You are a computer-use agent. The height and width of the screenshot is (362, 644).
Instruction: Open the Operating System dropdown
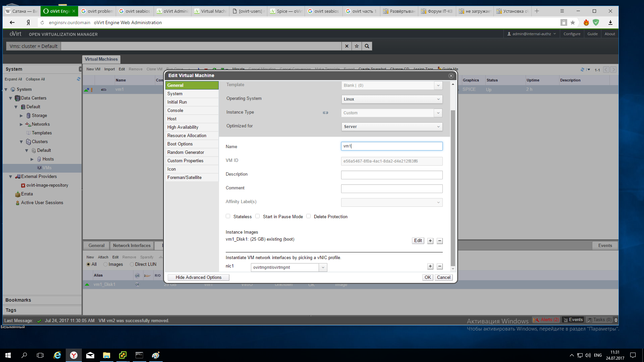[392, 99]
